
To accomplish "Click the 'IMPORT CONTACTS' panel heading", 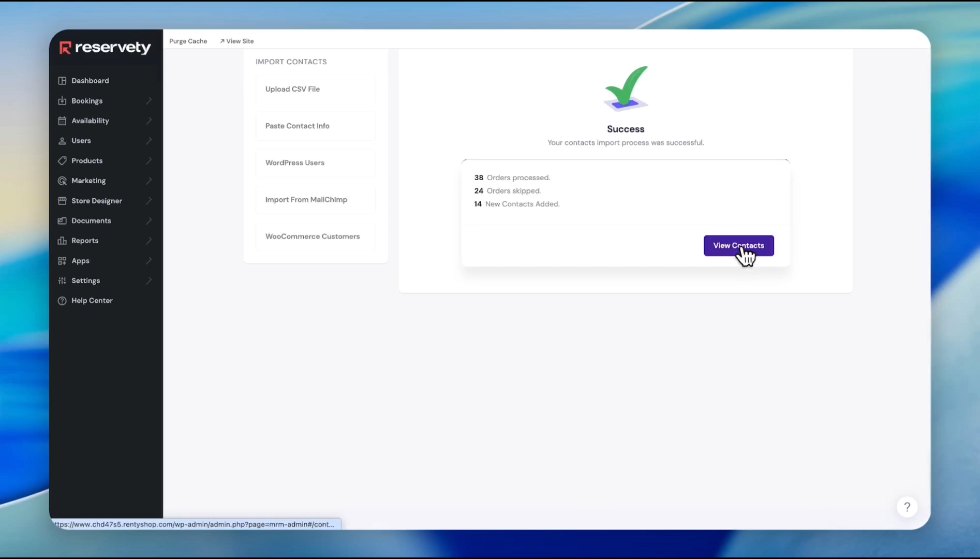I will point(291,62).
